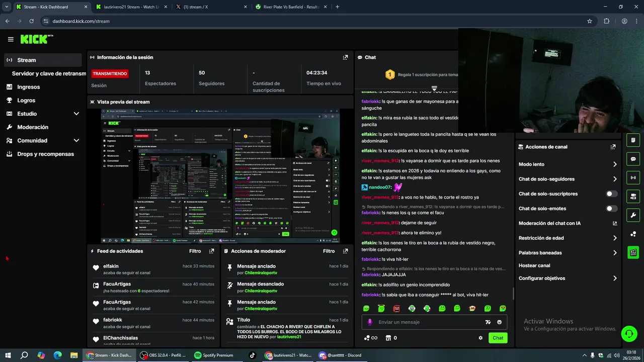The image size is (644, 362).
Task: Click the green clapperboard icon in right sidebar
Action: tap(633, 252)
